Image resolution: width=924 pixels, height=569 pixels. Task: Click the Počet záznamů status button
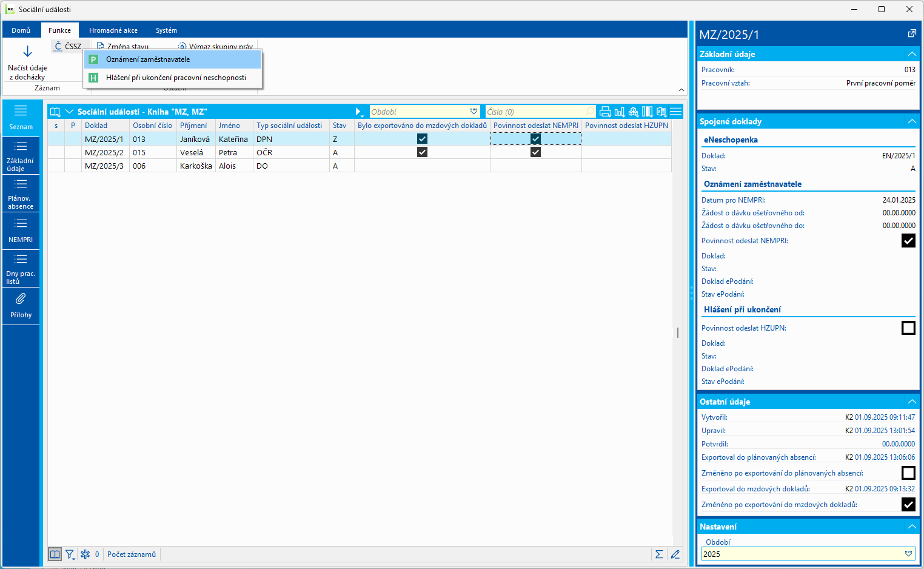[132, 554]
